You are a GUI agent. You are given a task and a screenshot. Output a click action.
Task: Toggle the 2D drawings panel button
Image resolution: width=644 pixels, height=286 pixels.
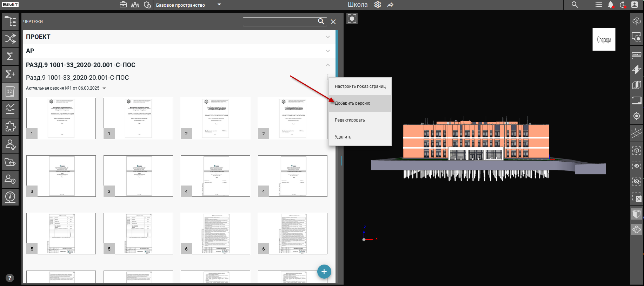10,91
